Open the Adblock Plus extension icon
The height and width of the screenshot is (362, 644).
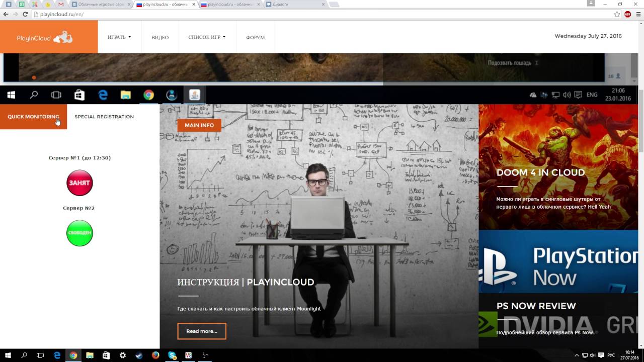click(627, 14)
